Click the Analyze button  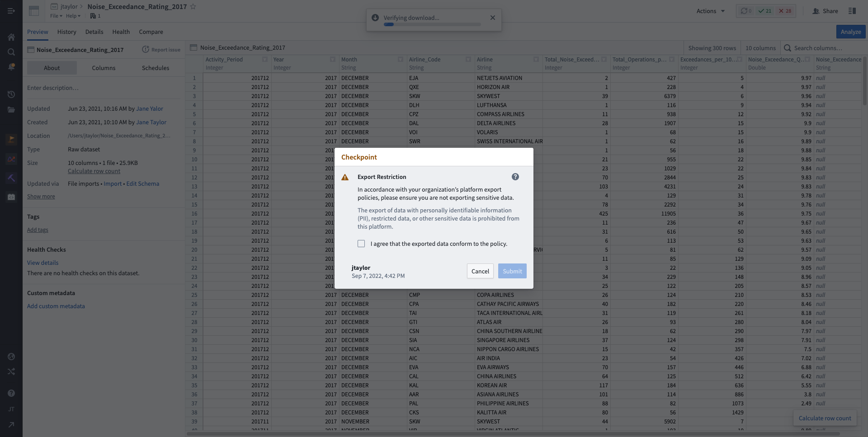coord(851,32)
